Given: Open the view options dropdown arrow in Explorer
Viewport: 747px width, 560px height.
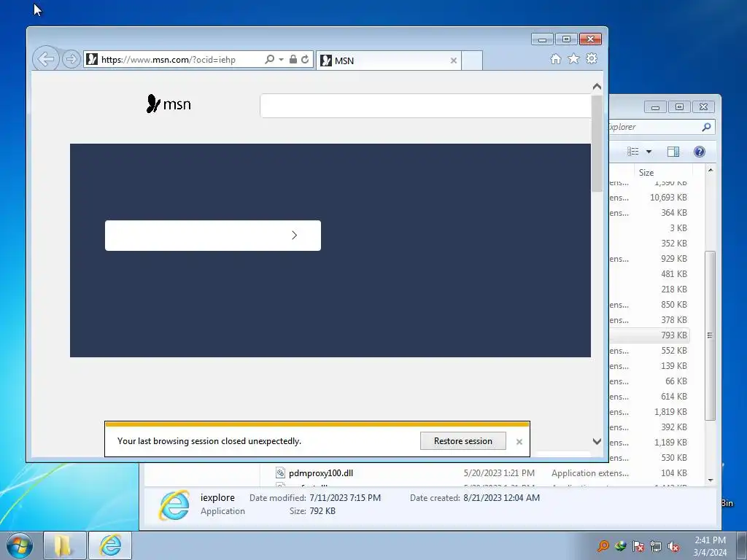Looking at the screenshot, I should click(649, 152).
